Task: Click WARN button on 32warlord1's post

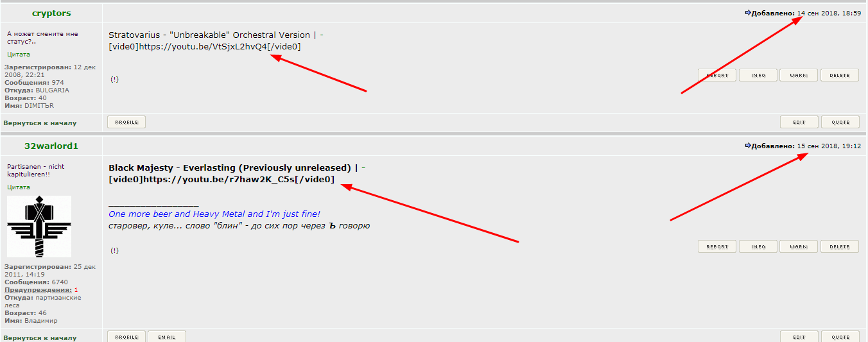Action: [798, 246]
